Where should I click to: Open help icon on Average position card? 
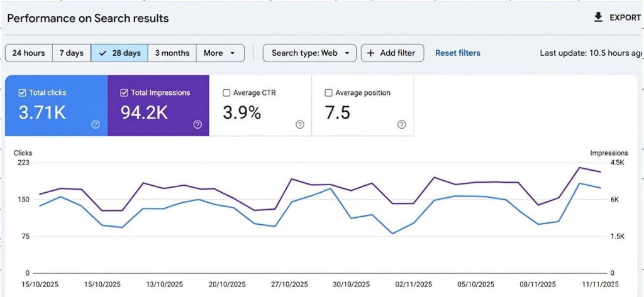pyautogui.click(x=402, y=124)
